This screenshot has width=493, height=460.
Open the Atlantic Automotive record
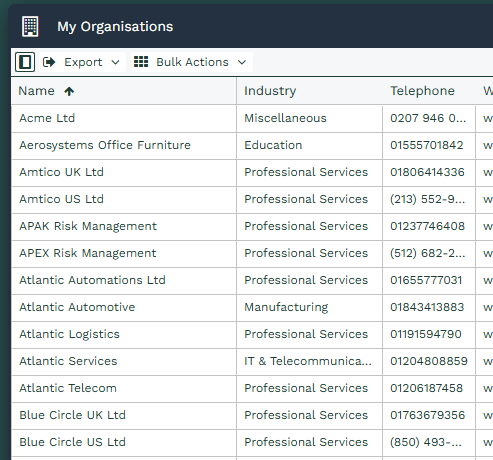(x=77, y=307)
